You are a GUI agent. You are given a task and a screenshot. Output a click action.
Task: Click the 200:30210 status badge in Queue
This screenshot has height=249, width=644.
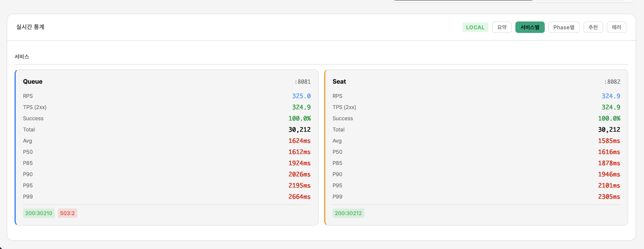coord(39,213)
